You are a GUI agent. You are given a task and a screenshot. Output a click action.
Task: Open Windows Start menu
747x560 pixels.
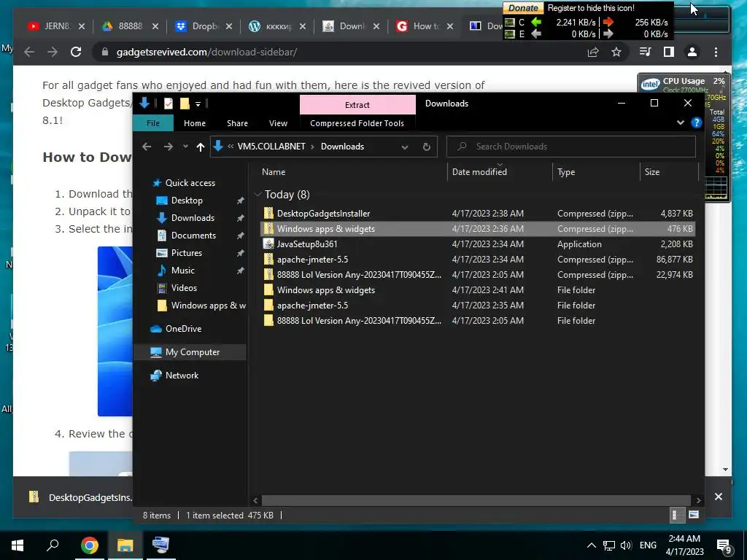[x=18, y=545]
